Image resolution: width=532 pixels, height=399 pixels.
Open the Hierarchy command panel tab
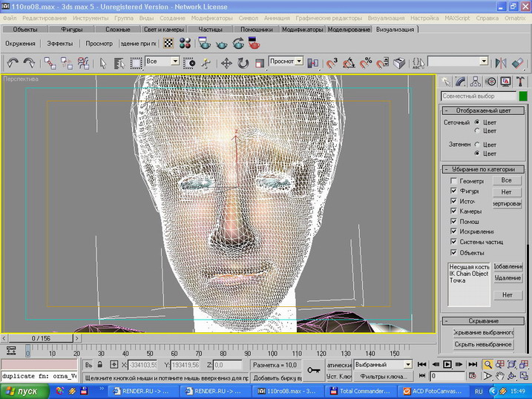pyautogui.click(x=476, y=82)
